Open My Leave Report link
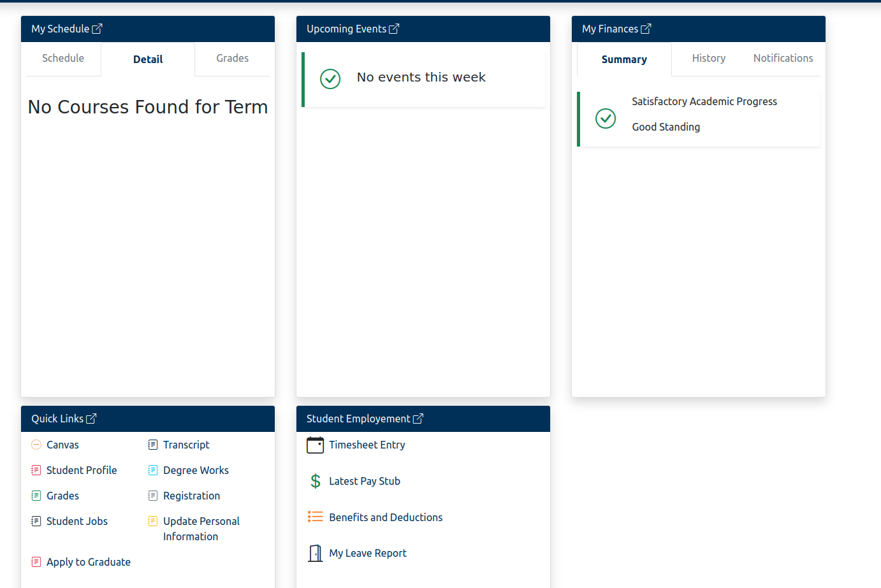This screenshot has width=881, height=588. click(x=368, y=553)
